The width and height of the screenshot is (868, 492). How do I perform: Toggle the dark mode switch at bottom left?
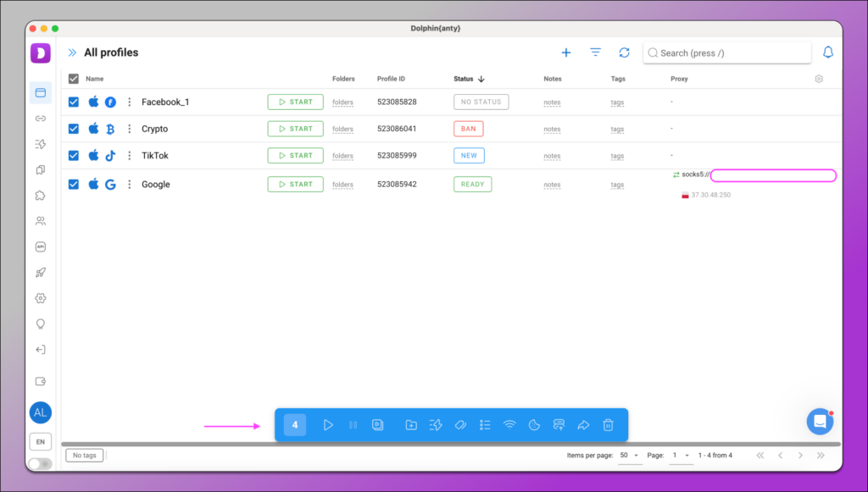pyautogui.click(x=40, y=463)
